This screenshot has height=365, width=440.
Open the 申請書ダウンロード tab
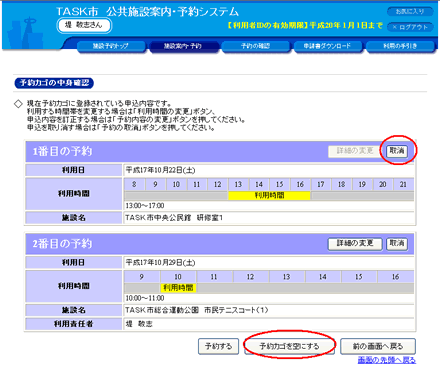point(327,46)
